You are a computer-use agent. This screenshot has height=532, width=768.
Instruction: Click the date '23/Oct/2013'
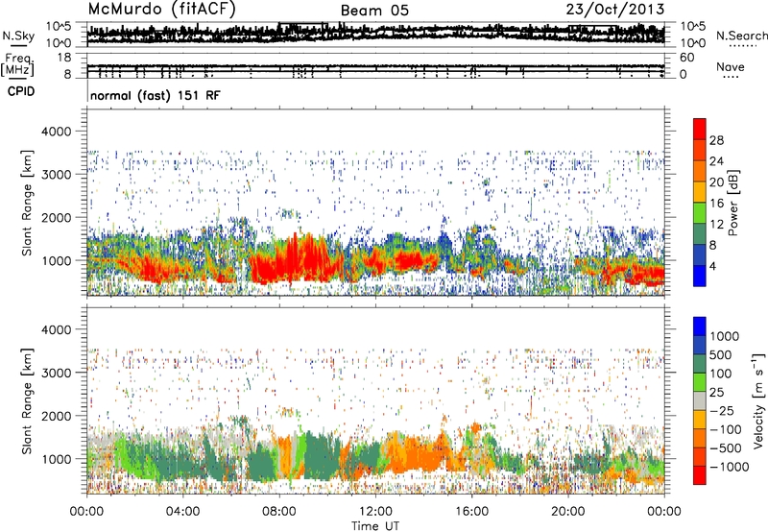click(x=615, y=10)
